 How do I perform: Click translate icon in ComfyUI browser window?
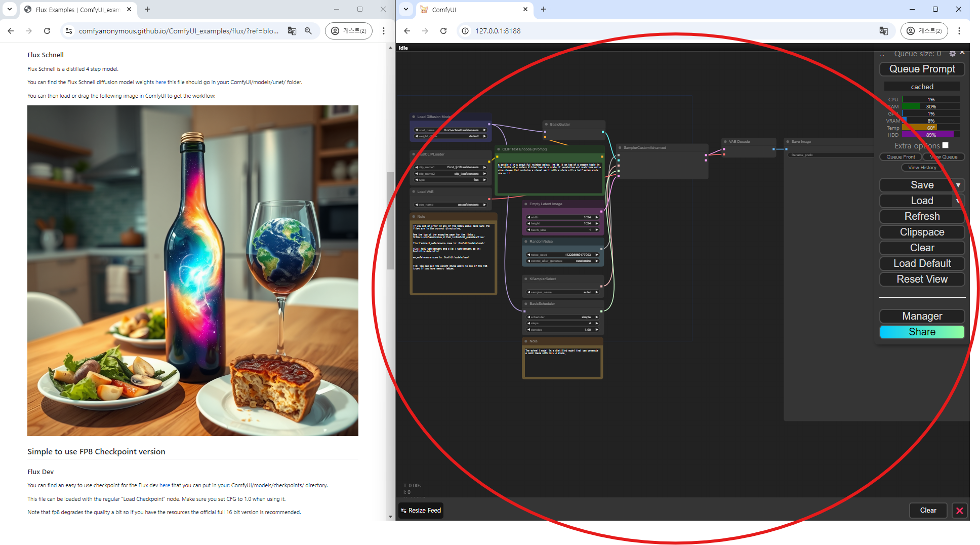[884, 31]
